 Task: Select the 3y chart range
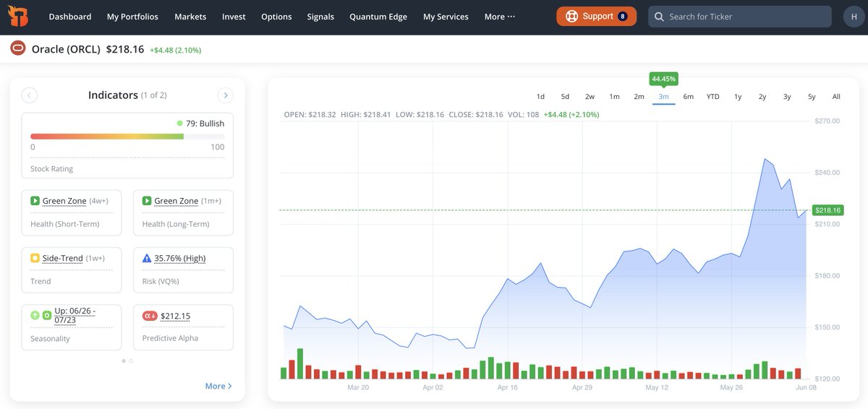point(787,96)
